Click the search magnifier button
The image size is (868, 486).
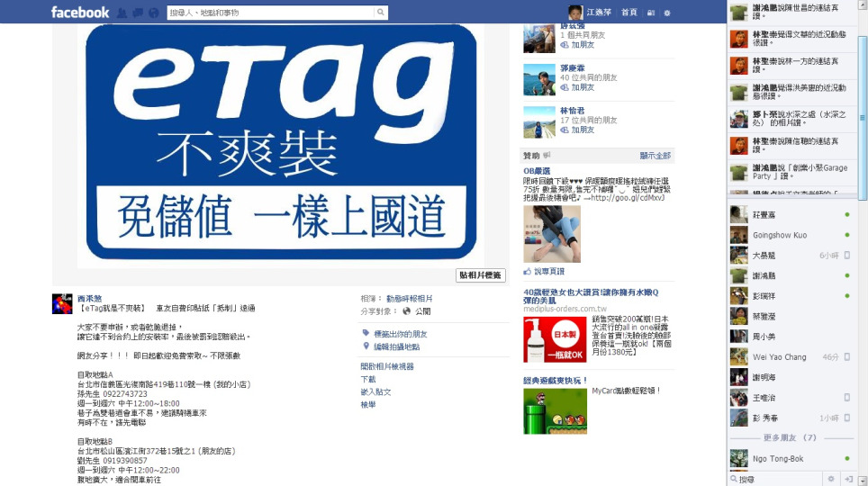click(381, 13)
